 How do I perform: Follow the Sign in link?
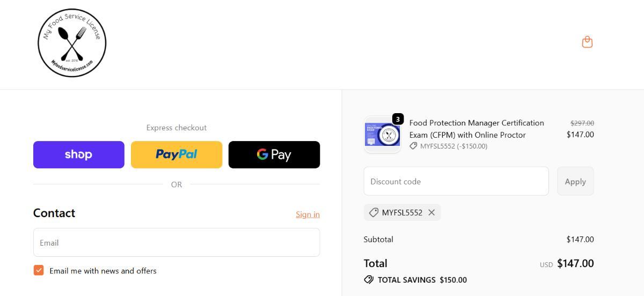pos(308,214)
